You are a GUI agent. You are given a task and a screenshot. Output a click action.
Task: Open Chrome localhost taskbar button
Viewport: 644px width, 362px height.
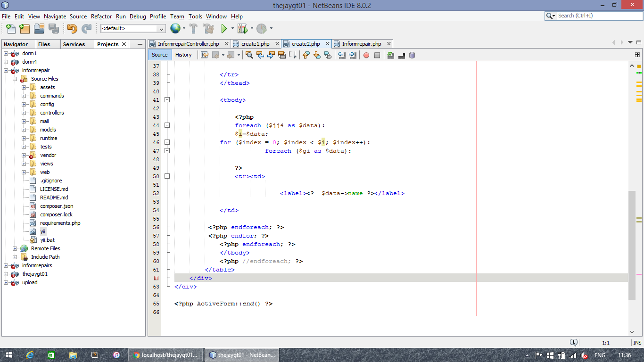pyautogui.click(x=165, y=355)
